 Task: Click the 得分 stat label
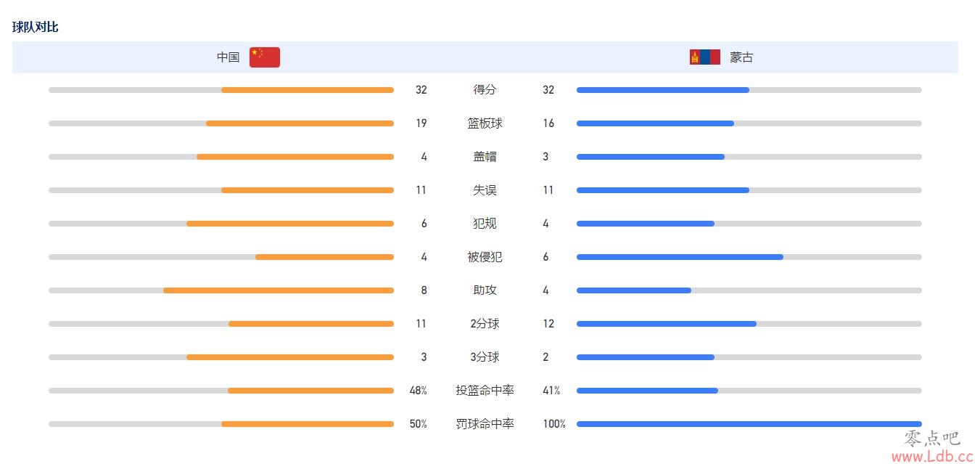485,90
